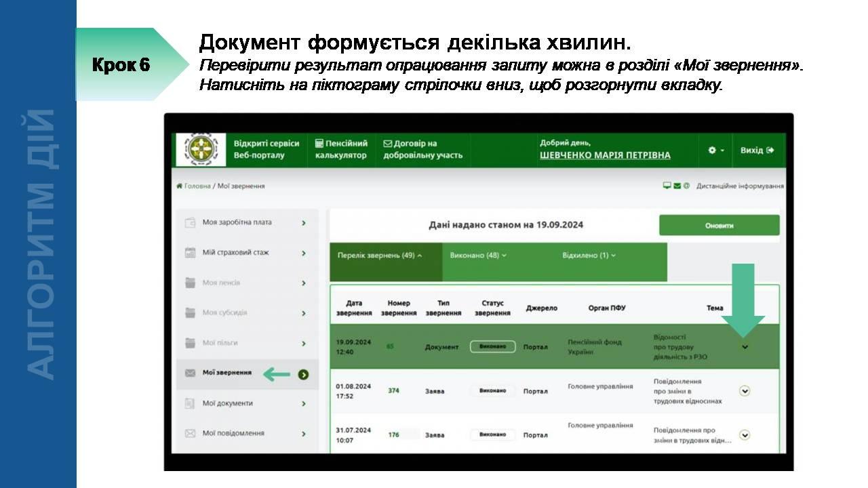Click the green envelope icon near Дистанційне інформування
The height and width of the screenshot is (488, 868).
coord(677,186)
